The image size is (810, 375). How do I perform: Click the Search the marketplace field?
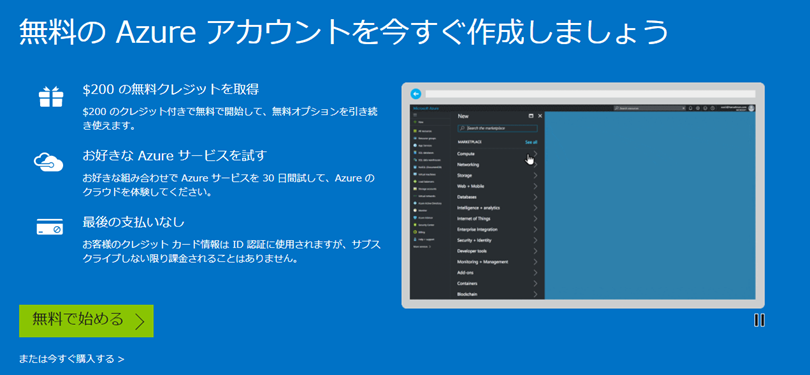[x=497, y=128]
